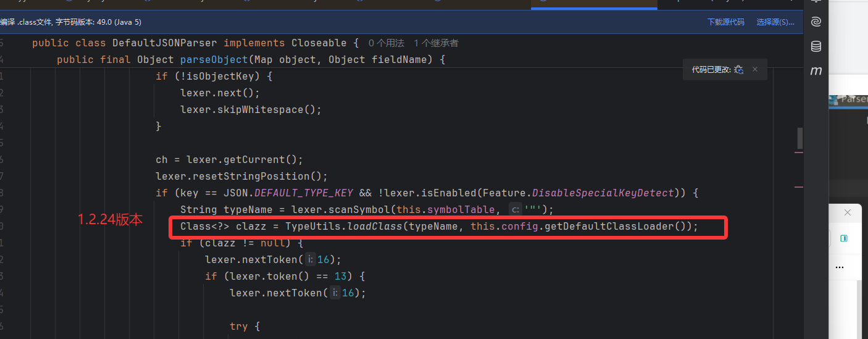
Task: Close the white browser panel tab
Action: 848,212
